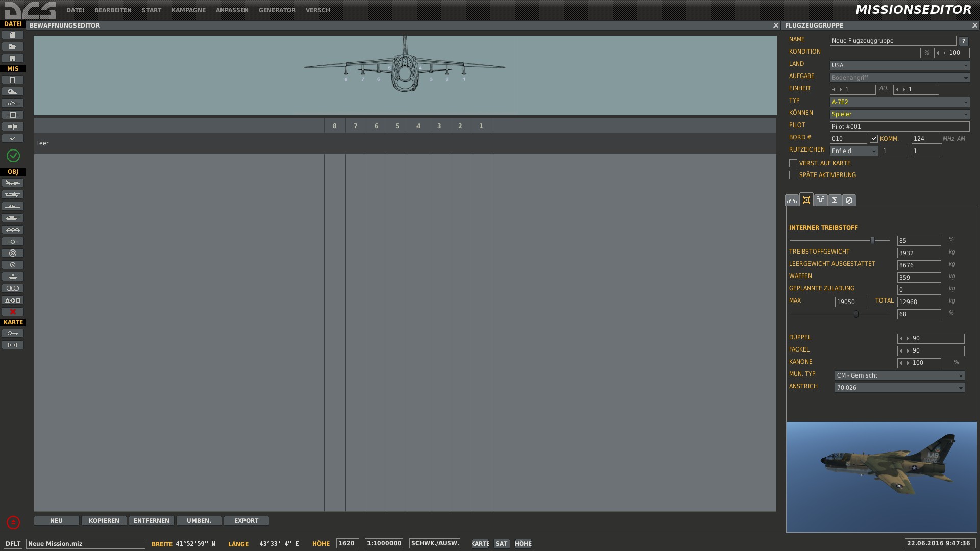Toggle the KOMM. radio checkbox

tap(874, 139)
